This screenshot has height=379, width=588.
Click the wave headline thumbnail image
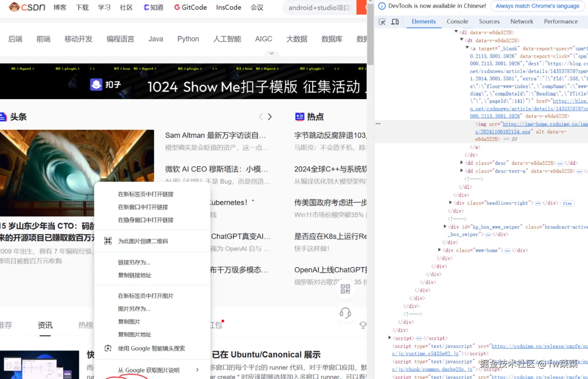coord(77,173)
